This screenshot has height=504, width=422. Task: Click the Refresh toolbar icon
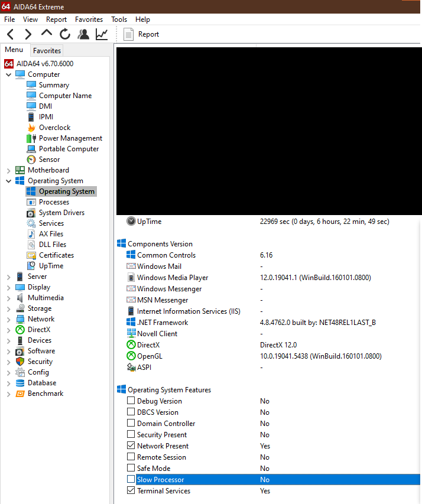tap(65, 34)
